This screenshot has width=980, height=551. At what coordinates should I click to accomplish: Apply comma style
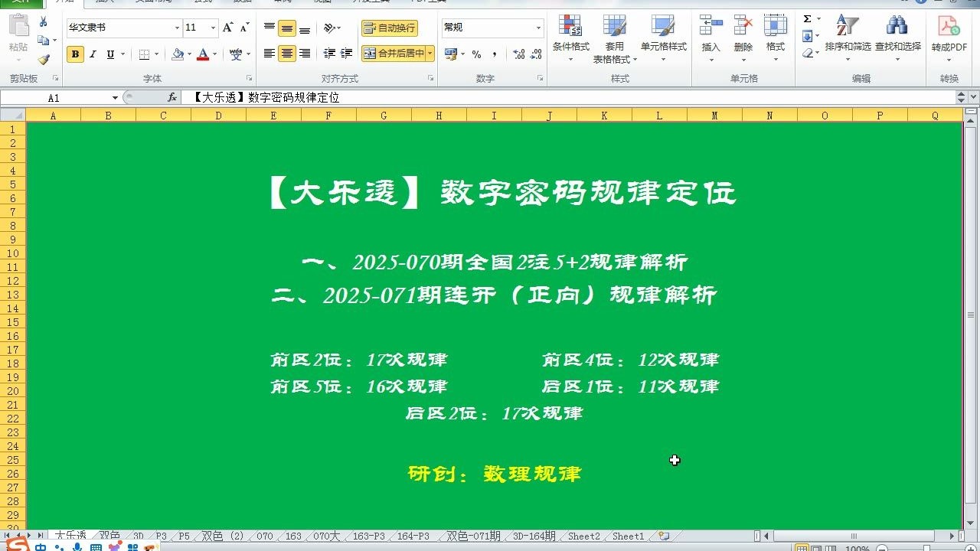495,54
